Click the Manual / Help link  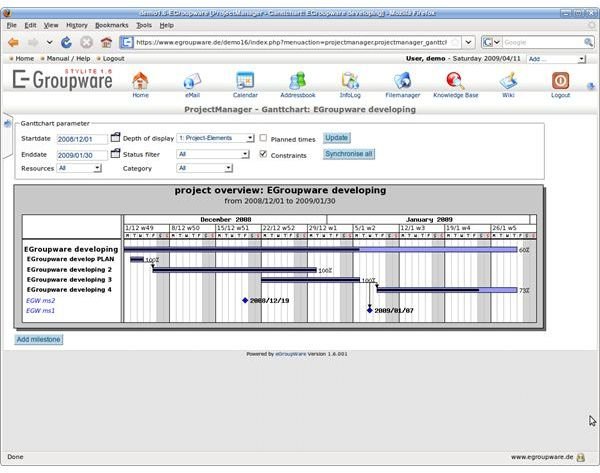click(x=68, y=59)
